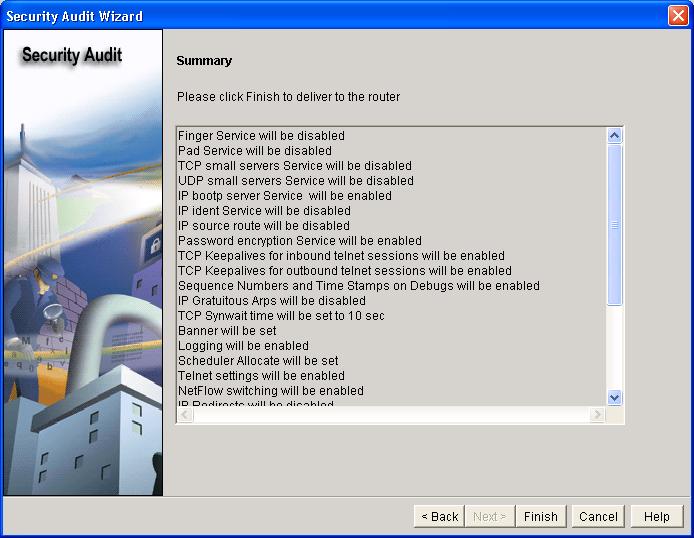Select 'TCP Synwait time will be set' line
Screen dimensions: 694x538
tap(280, 316)
